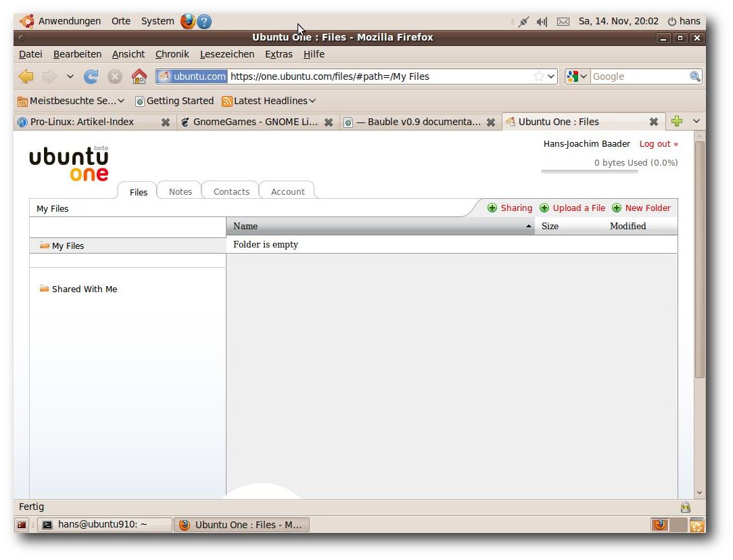
Task: Close the Ubuntu One : Files tab
Action: click(653, 122)
